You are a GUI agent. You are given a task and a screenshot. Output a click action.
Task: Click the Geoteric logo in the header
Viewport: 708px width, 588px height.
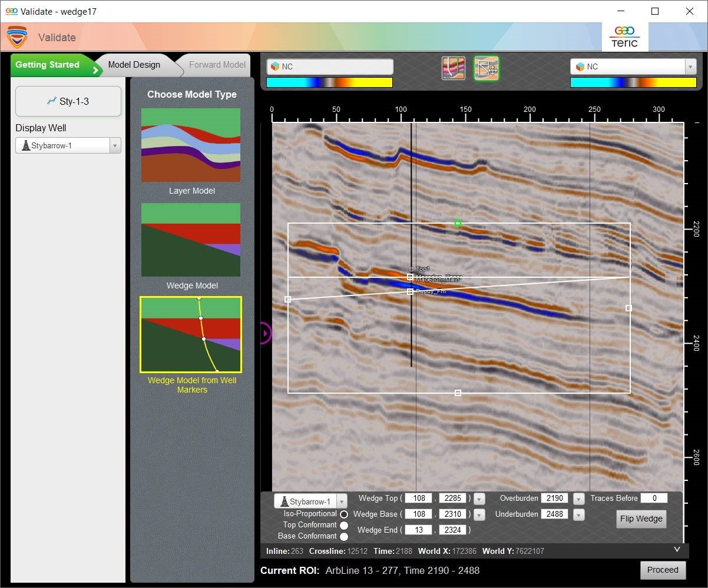[624, 36]
